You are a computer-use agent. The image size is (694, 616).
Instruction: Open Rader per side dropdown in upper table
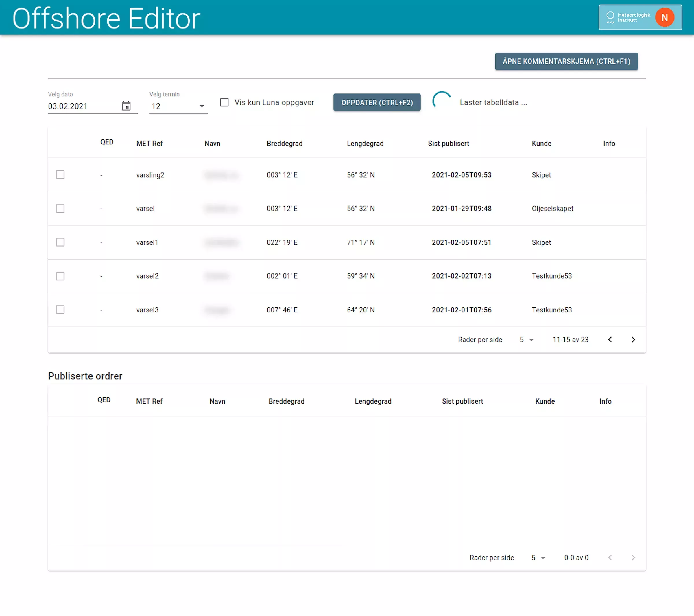point(527,340)
